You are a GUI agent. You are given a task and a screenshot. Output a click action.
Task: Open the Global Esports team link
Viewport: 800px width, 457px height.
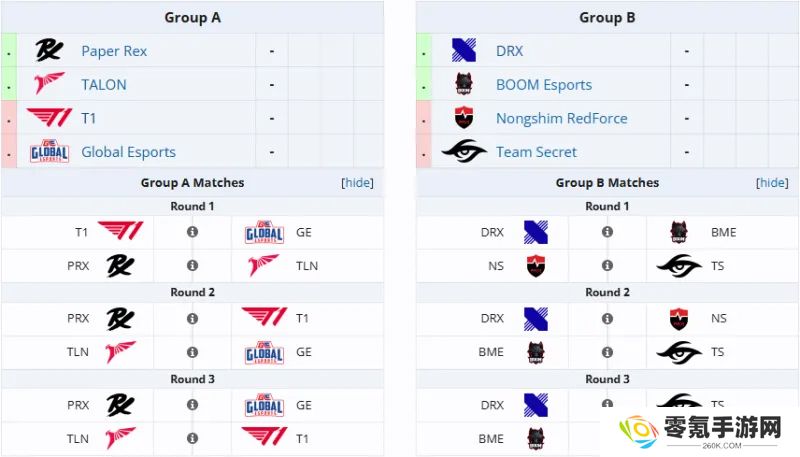click(129, 152)
